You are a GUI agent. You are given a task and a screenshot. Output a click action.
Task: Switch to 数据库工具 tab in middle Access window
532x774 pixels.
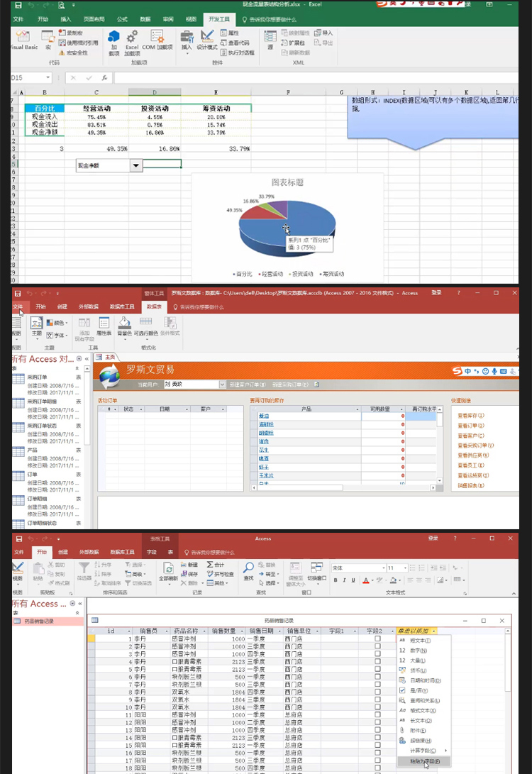(122, 306)
